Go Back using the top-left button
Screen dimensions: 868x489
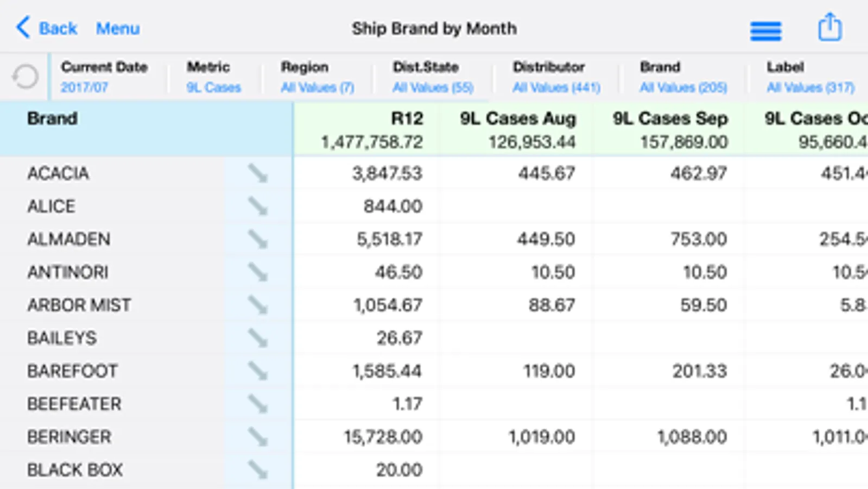(47, 28)
